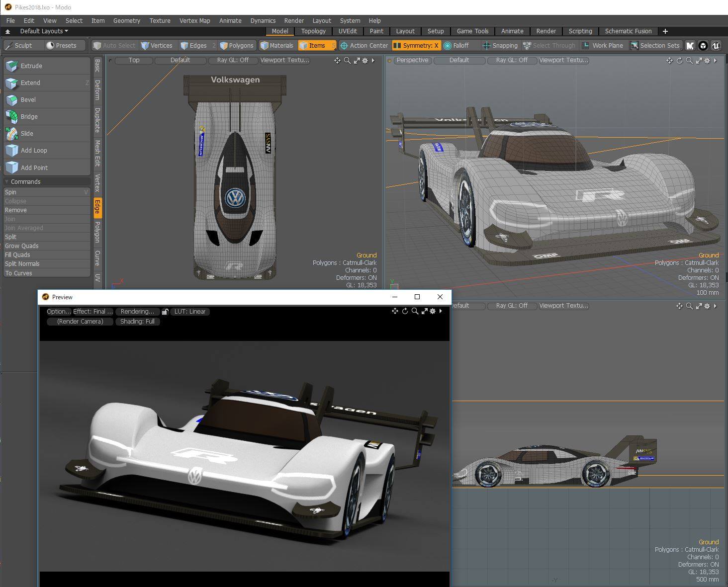Toggle Symmetry: X off

[x=416, y=45]
